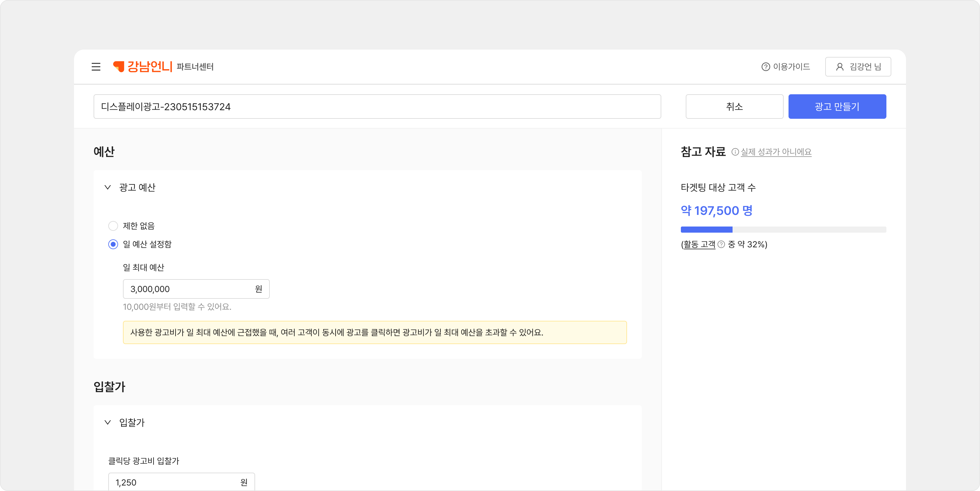Click the 이용가이드 question mark icon

click(766, 67)
